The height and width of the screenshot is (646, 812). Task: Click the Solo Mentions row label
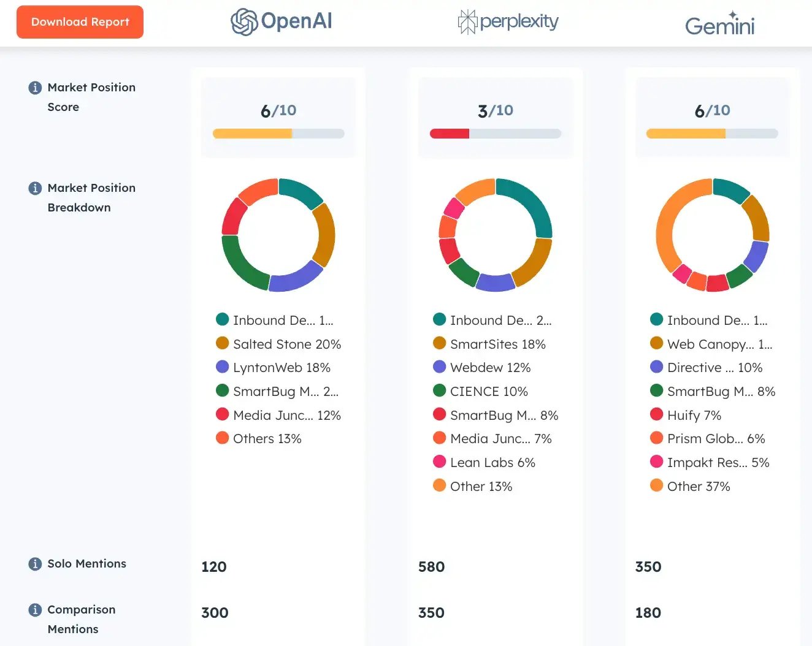(x=87, y=564)
